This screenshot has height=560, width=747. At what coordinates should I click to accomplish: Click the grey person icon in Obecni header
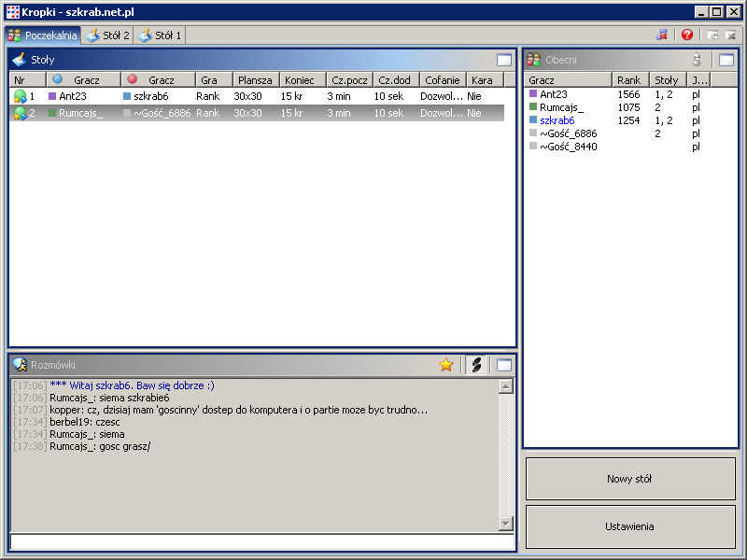[697, 60]
